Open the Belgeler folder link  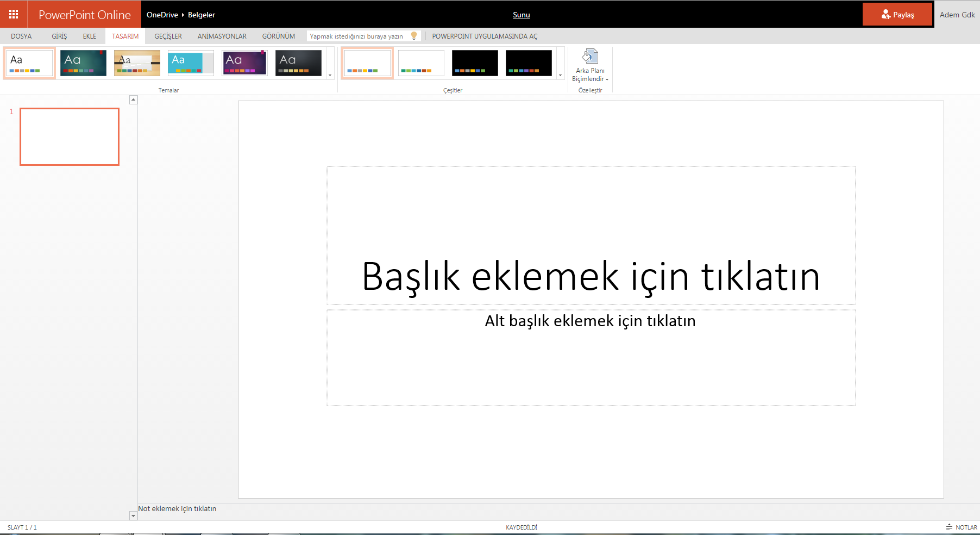point(202,15)
